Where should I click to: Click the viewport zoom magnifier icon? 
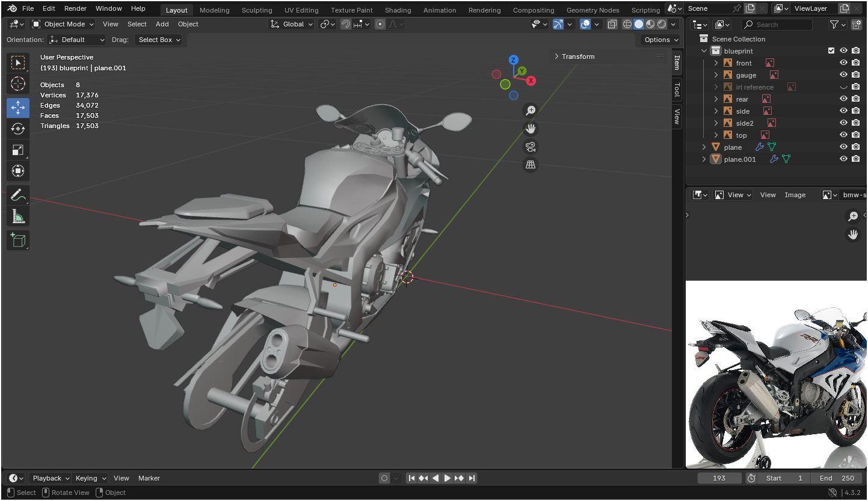pos(531,111)
